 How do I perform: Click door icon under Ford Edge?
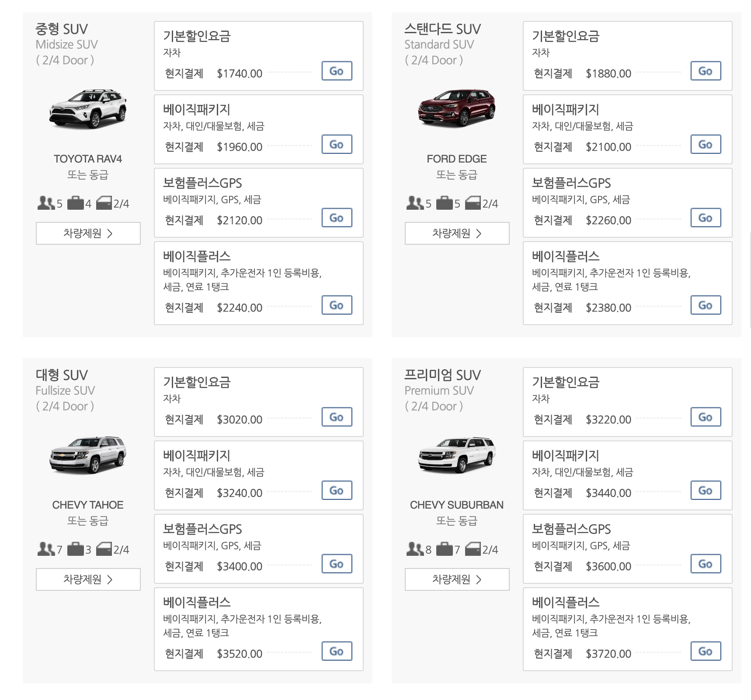473,203
